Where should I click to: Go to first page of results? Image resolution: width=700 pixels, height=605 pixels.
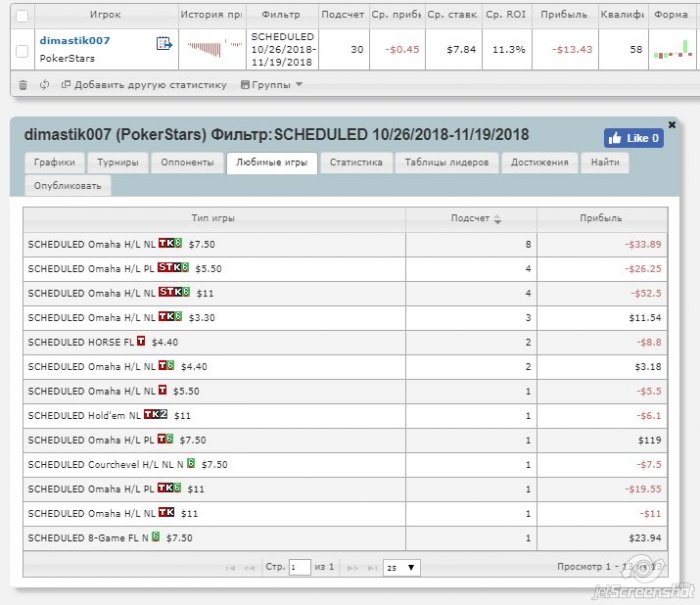[x=231, y=567]
